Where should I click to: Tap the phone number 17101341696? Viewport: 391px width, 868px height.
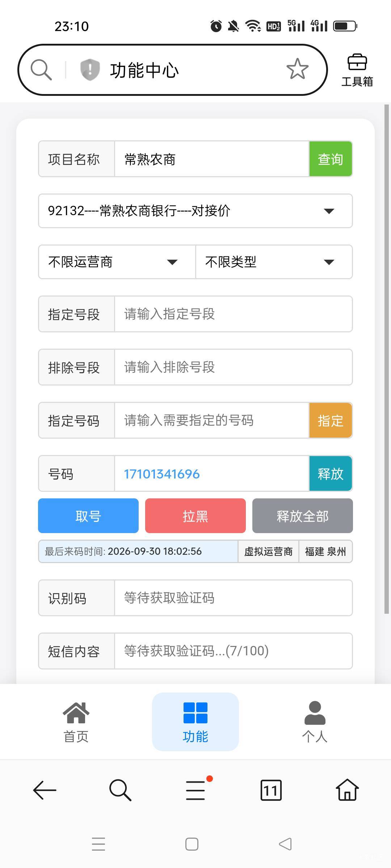point(162,474)
